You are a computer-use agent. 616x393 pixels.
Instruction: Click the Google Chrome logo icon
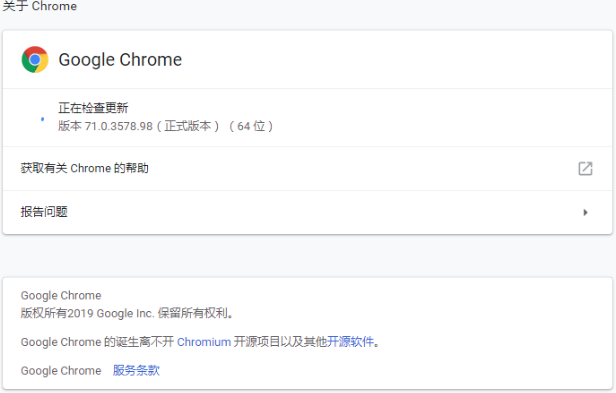pyautogui.click(x=35, y=60)
